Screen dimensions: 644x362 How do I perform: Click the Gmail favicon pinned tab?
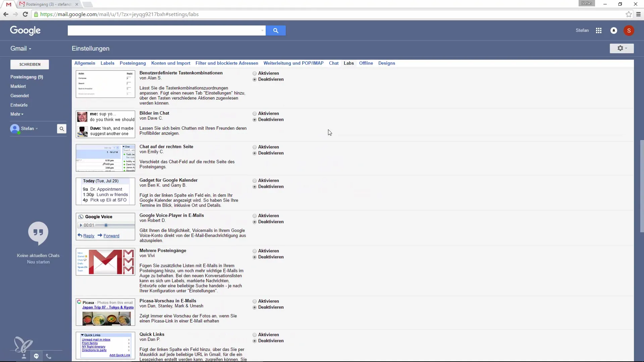pos(9,4)
